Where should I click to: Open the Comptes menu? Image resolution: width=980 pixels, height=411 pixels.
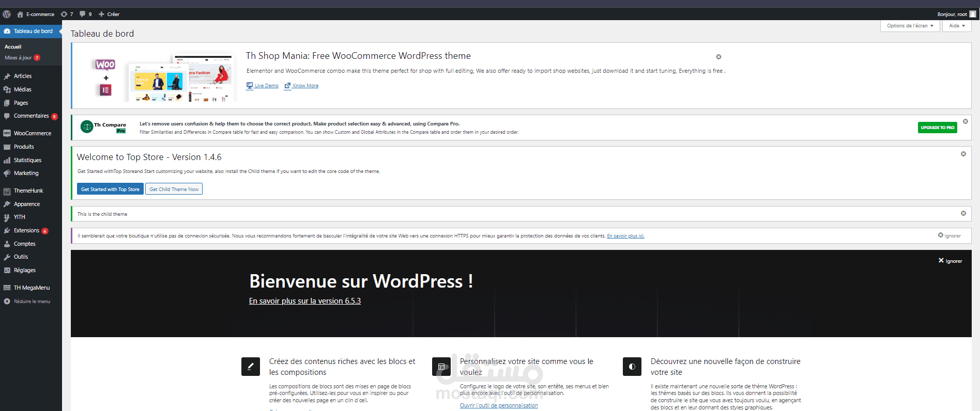pyautogui.click(x=31, y=244)
